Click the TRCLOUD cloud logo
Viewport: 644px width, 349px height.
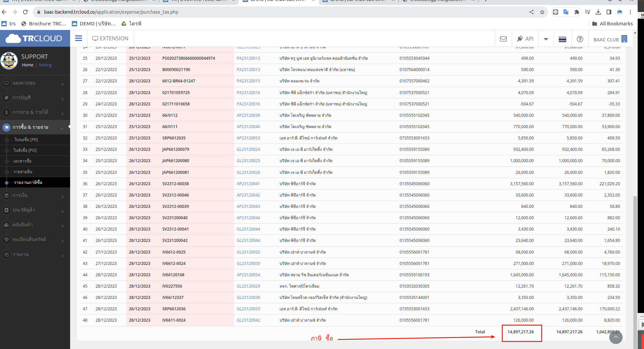pos(34,38)
